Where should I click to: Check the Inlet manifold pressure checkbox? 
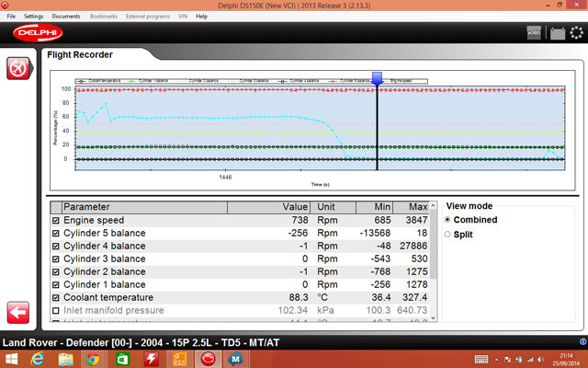click(56, 311)
